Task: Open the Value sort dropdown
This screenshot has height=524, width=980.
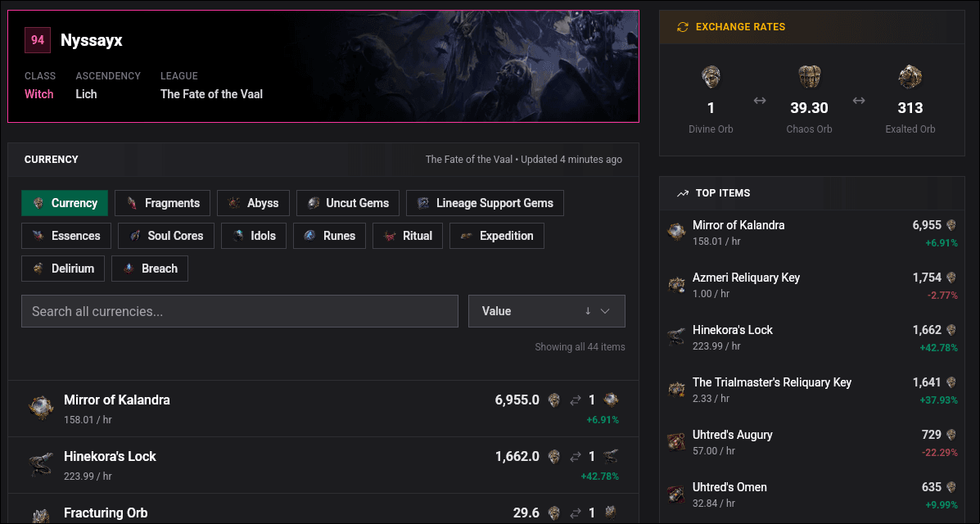Action: (x=546, y=311)
